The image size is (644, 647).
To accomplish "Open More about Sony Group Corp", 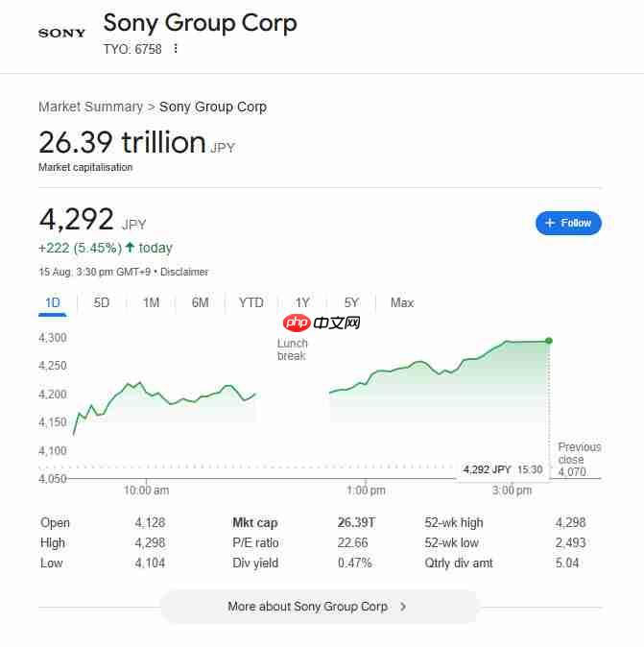I will (319, 606).
